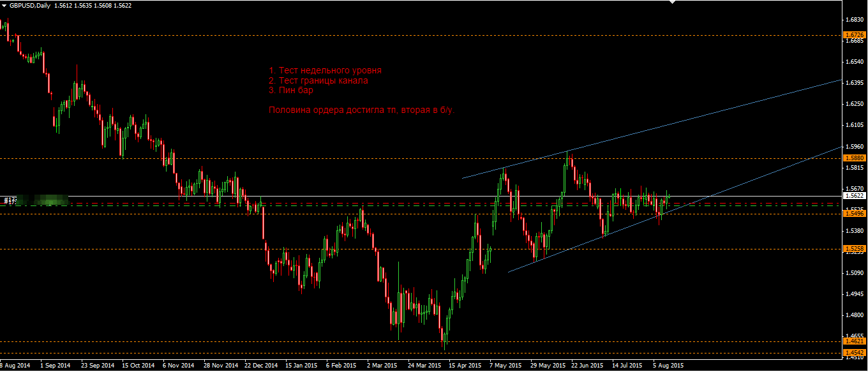Click the 1.6685 price scale value
Viewport: 868px width, 372px height.
tap(855, 41)
